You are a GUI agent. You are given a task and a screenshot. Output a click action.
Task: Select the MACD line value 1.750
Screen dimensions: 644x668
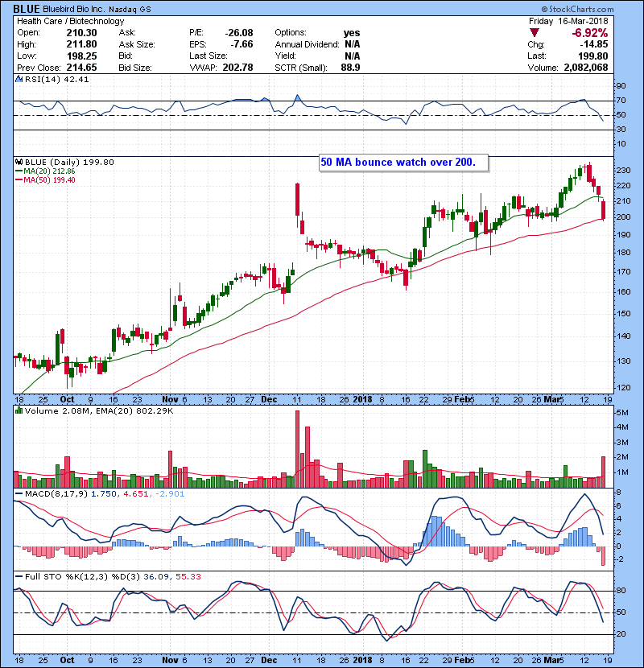104,494
